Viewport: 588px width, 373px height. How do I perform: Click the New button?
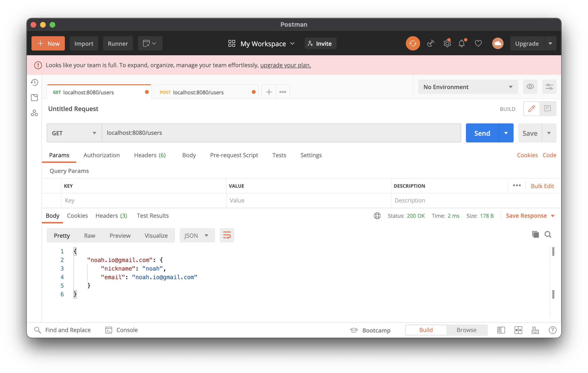click(48, 43)
